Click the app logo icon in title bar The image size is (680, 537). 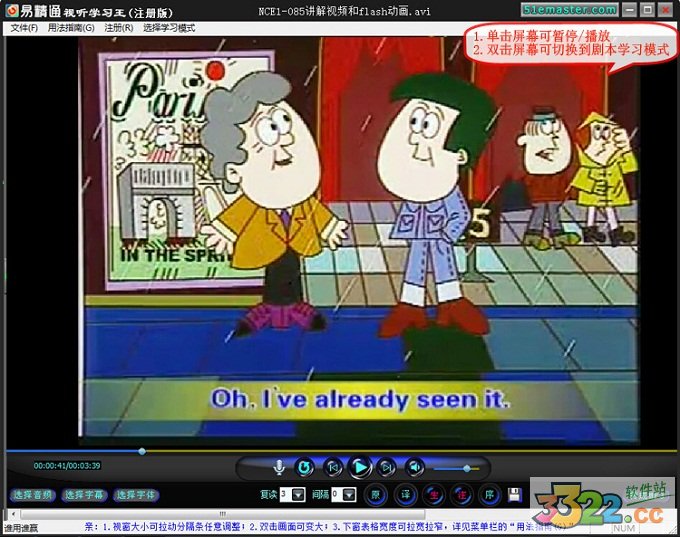(12, 10)
